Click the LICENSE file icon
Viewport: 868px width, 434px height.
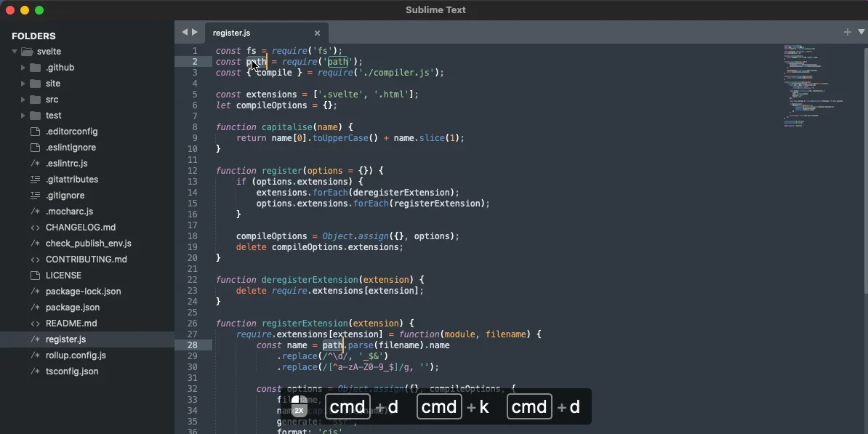coord(36,276)
